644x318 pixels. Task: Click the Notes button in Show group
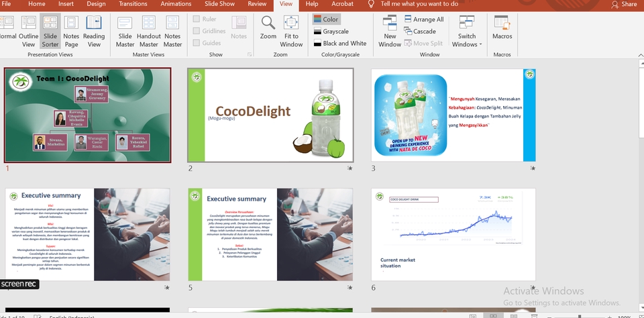[x=239, y=28]
